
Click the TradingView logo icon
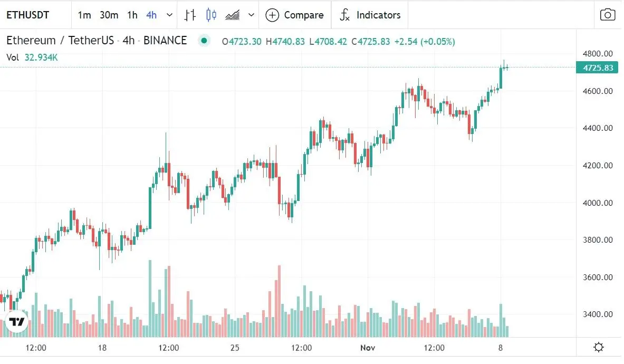(x=16, y=322)
